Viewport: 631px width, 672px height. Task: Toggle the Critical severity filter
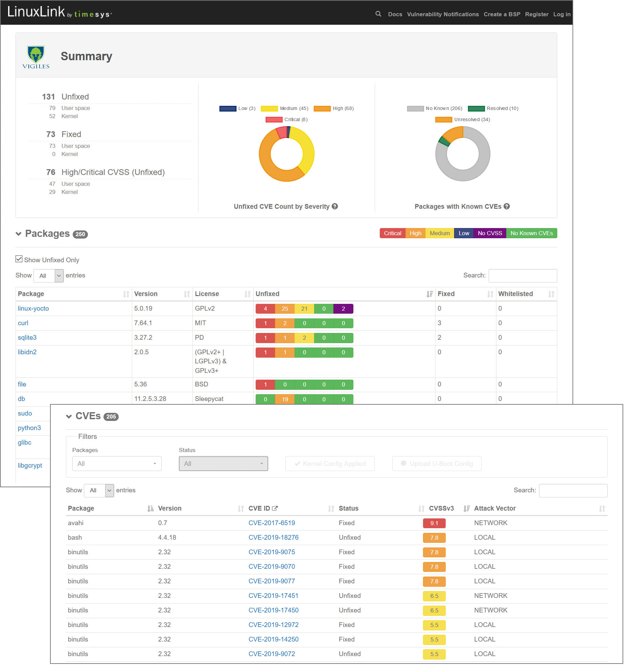pos(392,233)
